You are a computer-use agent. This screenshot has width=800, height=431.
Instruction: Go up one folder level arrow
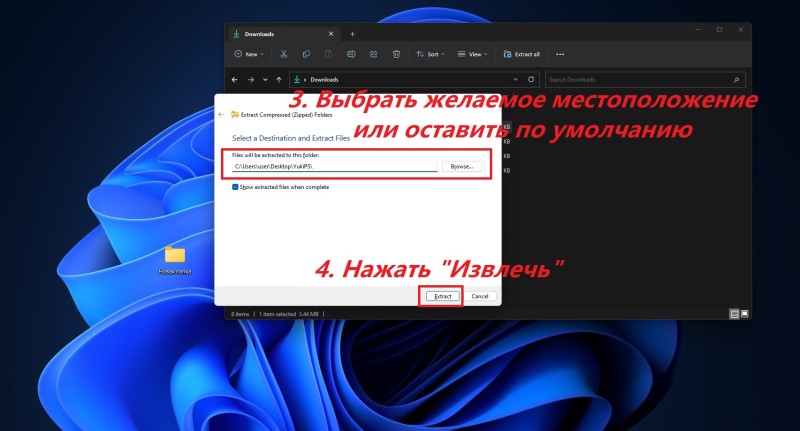tap(278, 79)
